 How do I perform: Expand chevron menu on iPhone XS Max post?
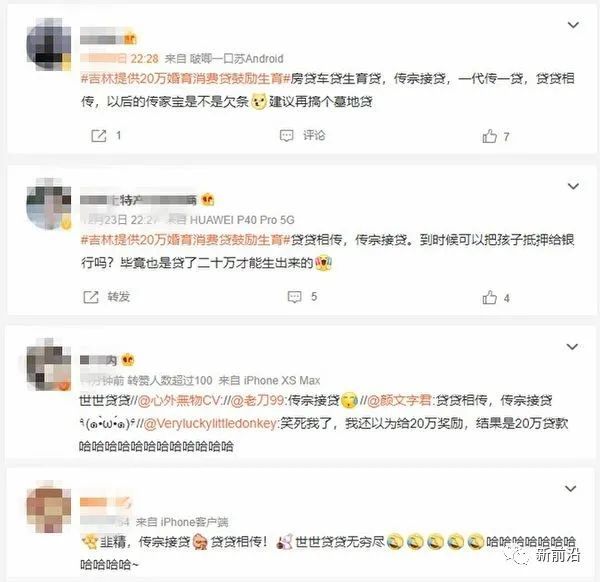click(572, 347)
